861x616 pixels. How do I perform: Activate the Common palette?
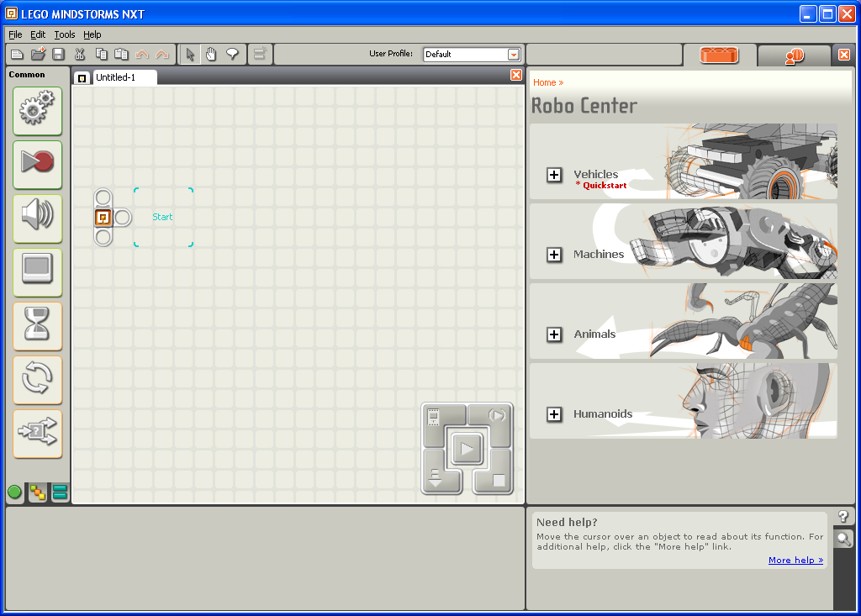14,492
